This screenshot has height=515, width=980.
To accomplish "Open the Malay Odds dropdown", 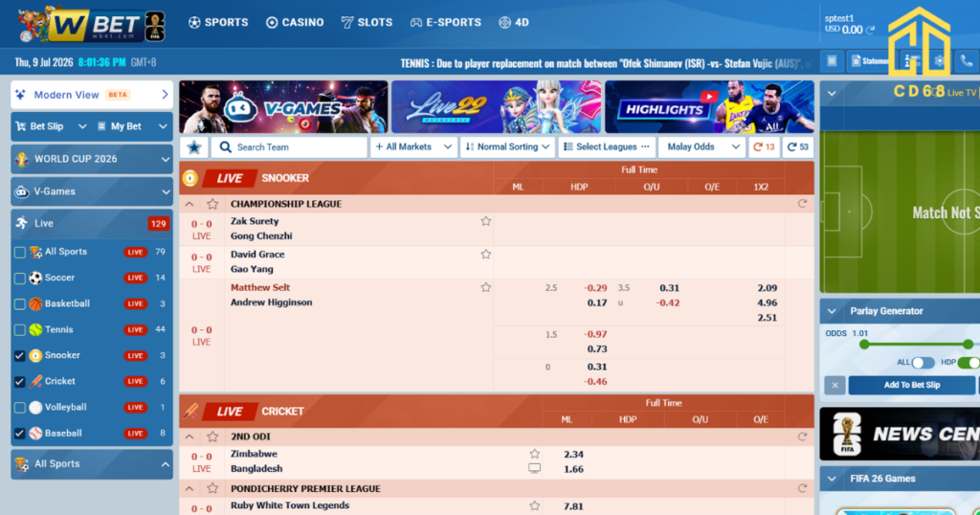I will click(702, 146).
